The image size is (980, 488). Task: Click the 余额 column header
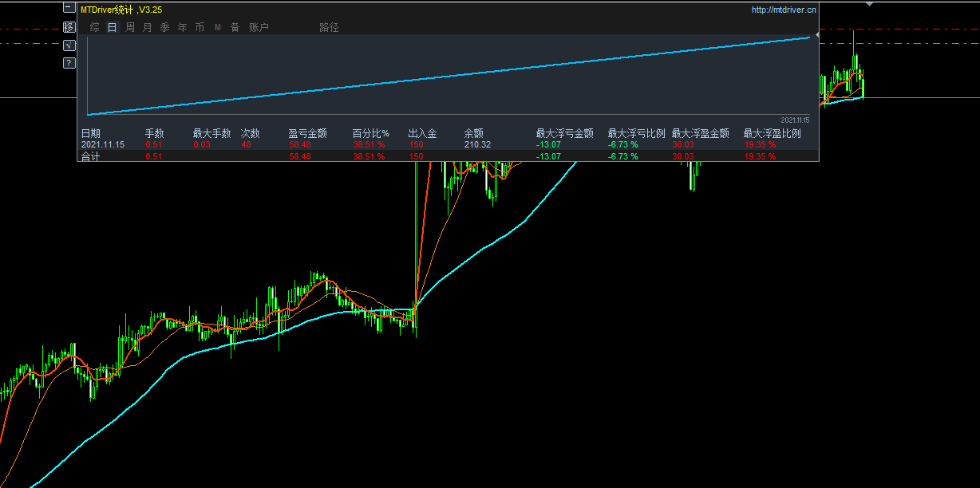coord(474,133)
